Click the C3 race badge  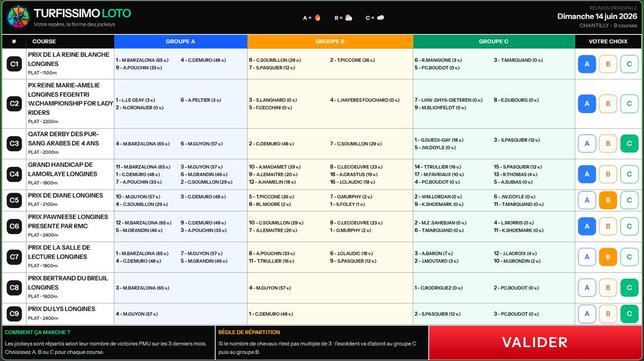point(14,144)
